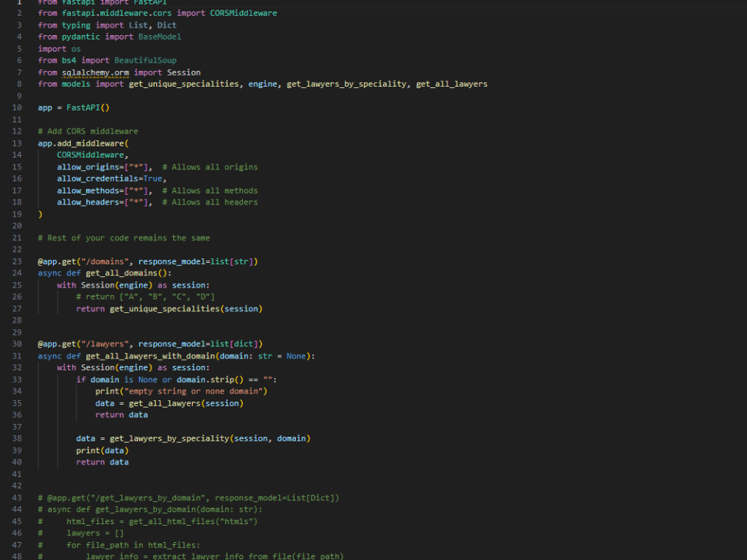Click line number 30 in the gutter

[x=16, y=343]
